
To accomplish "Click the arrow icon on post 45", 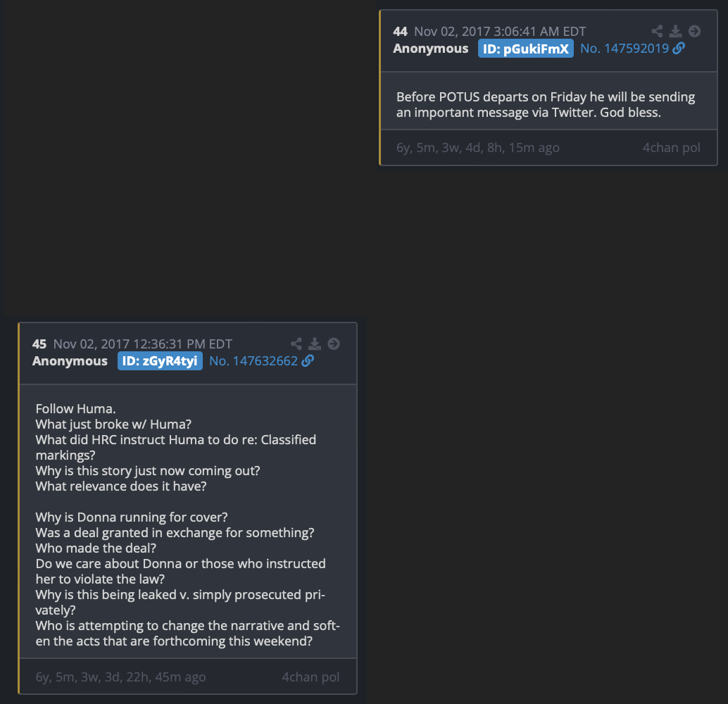I will tap(334, 344).
